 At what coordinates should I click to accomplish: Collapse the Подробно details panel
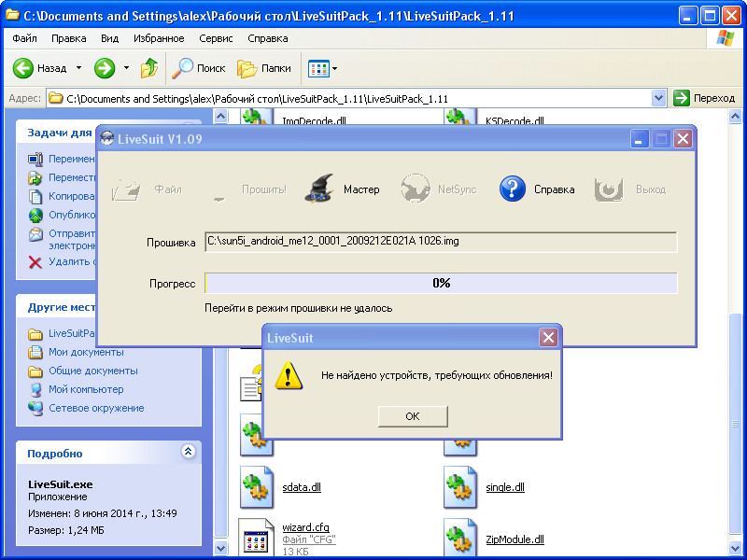188,452
